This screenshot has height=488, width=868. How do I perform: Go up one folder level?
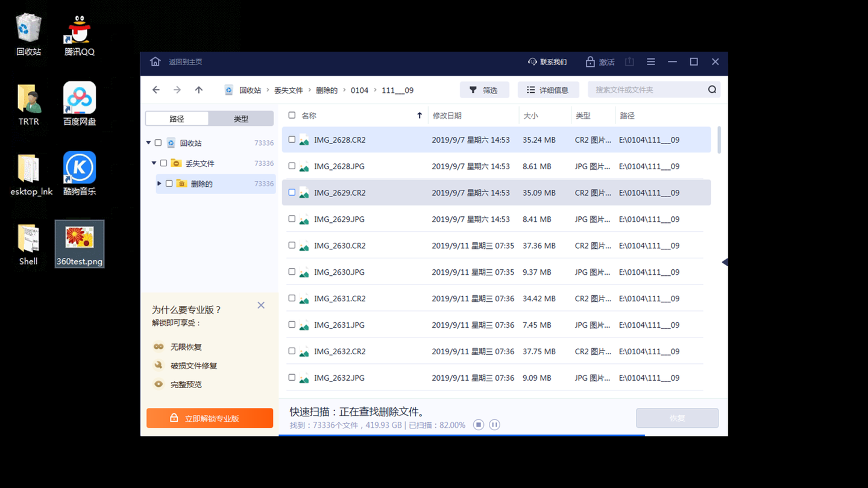point(199,90)
